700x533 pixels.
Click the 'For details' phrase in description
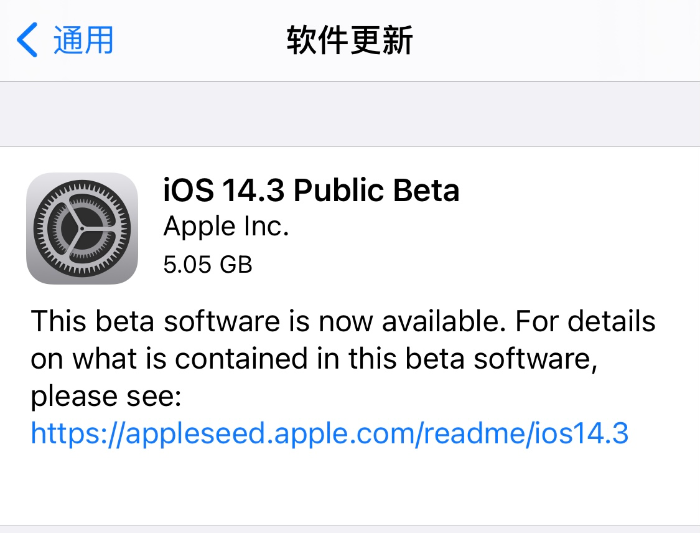pyautogui.click(x=585, y=321)
